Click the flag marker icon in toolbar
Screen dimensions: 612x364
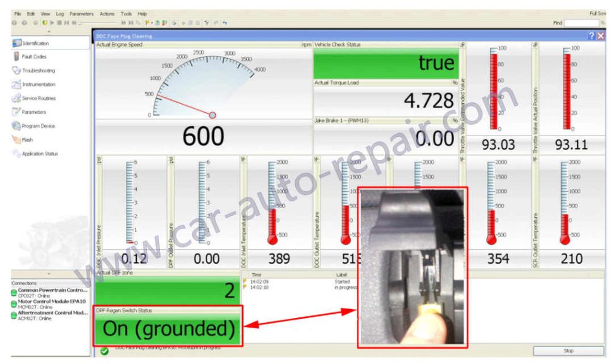[x=147, y=22]
